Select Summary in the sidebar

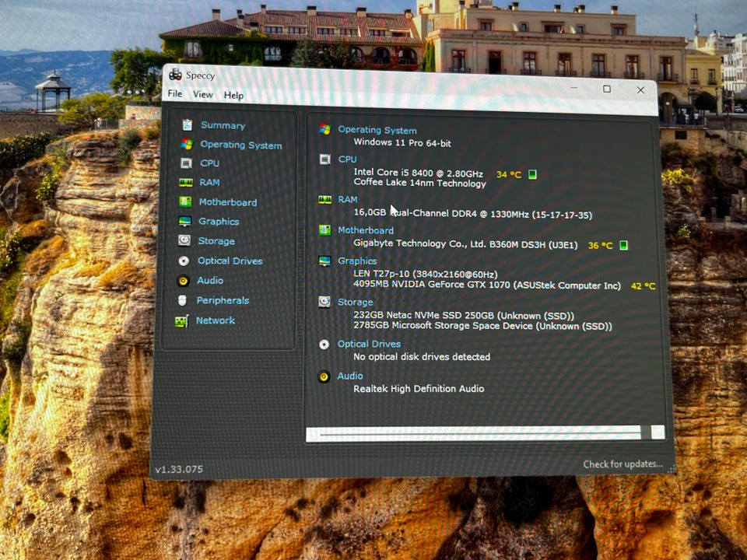pos(223,125)
